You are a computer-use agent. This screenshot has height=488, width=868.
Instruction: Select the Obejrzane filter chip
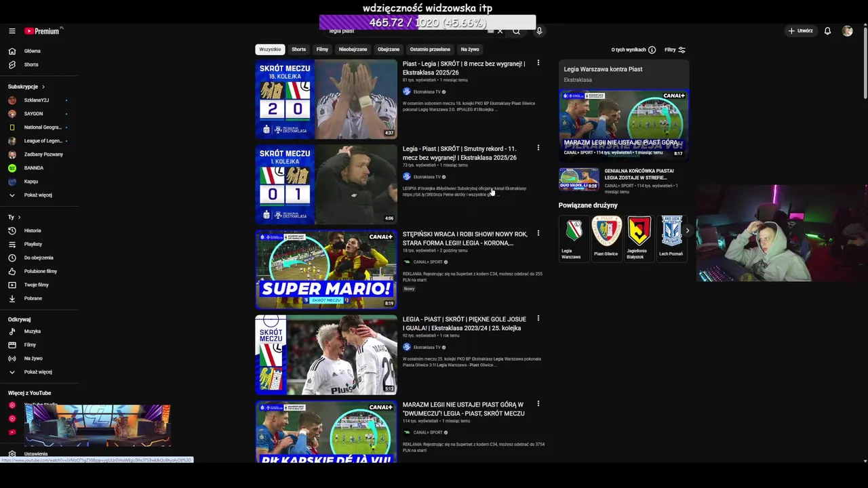pyautogui.click(x=389, y=49)
